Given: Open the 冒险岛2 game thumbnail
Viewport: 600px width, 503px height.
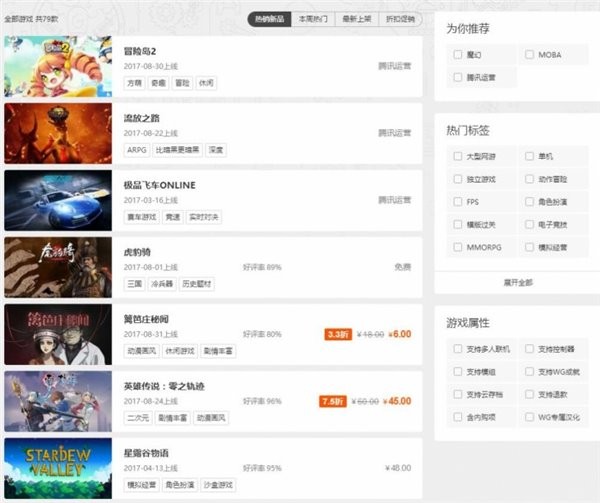Looking at the screenshot, I should coord(58,66).
